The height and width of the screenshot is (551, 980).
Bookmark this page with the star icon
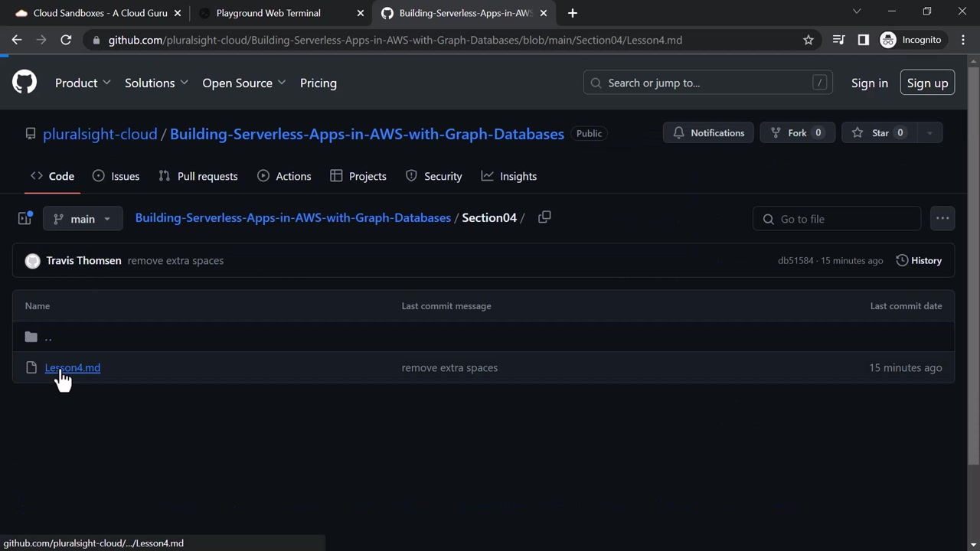[x=808, y=40]
